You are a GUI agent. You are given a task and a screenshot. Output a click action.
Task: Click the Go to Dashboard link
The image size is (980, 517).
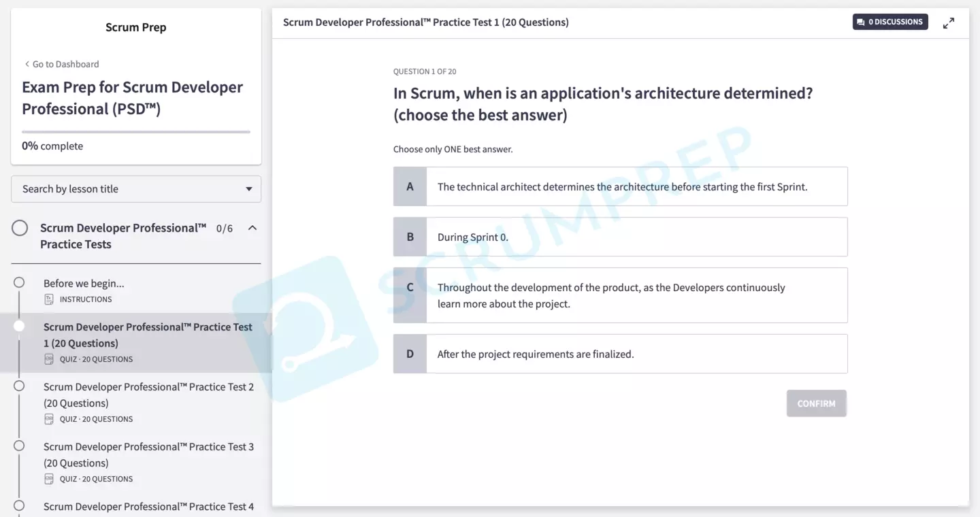click(61, 64)
